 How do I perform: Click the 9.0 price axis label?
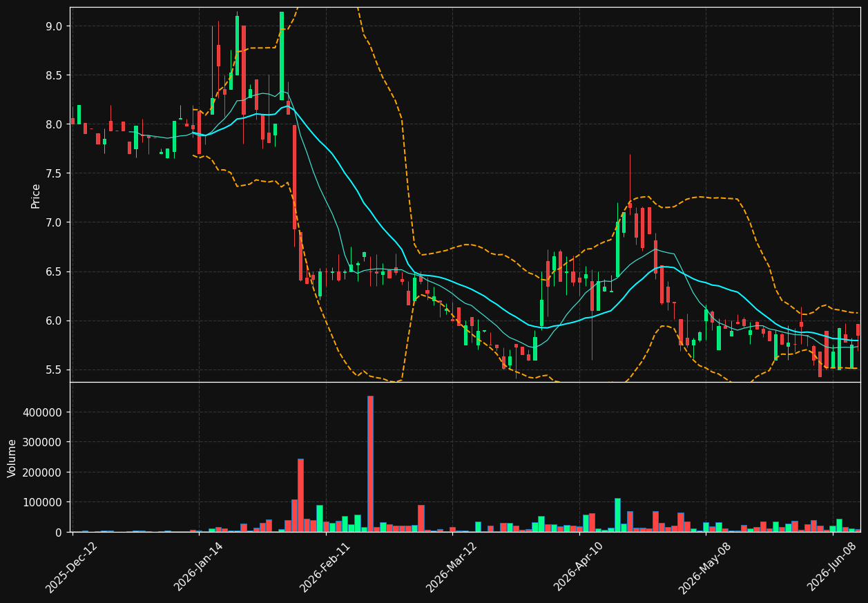click(54, 26)
